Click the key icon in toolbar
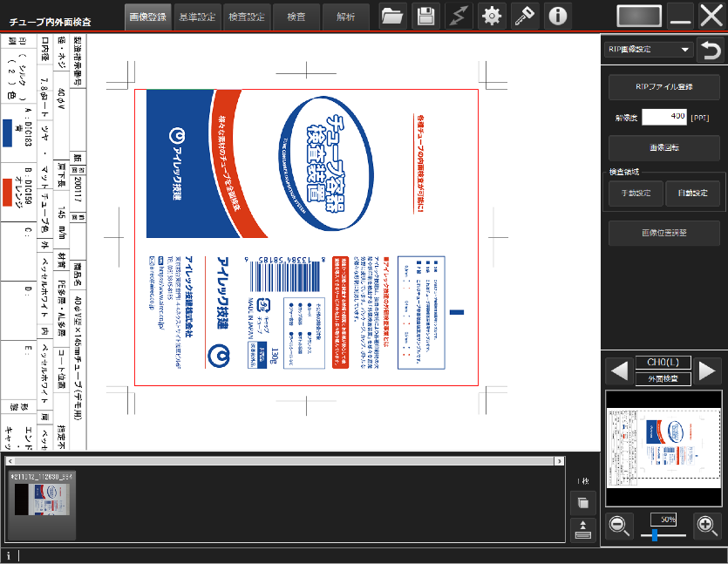Viewport: 728px width, 564px height. tap(525, 17)
